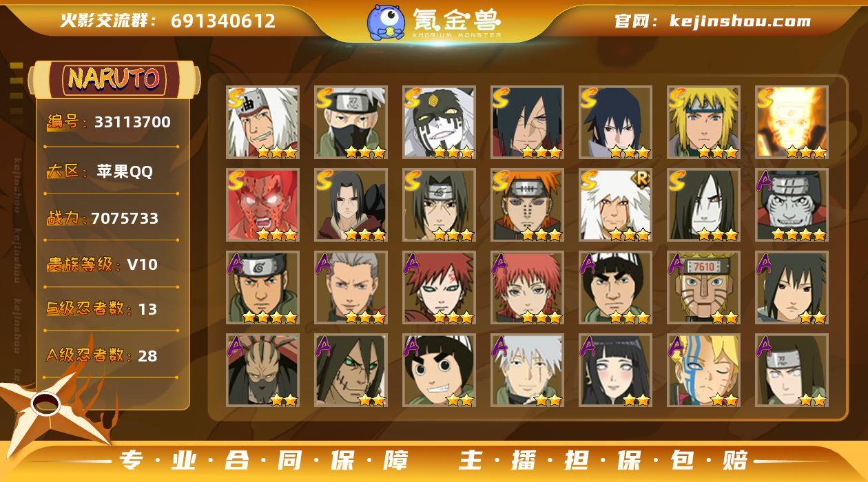Click the blue Krypton Monster mascot logo
Image resolution: width=868 pixels, height=482 pixels.
click(x=385, y=22)
